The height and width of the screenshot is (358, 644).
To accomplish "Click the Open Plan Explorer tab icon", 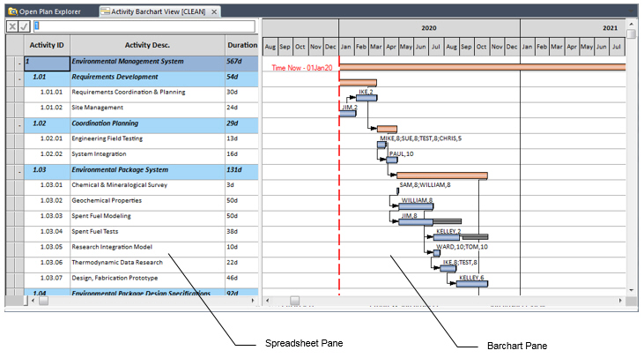I will pos(11,11).
